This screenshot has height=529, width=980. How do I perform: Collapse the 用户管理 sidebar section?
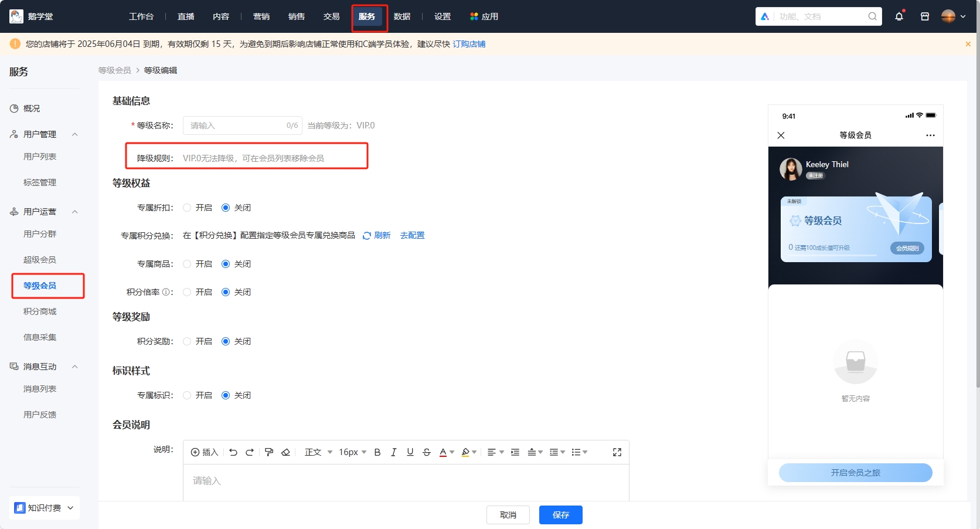[x=74, y=134]
